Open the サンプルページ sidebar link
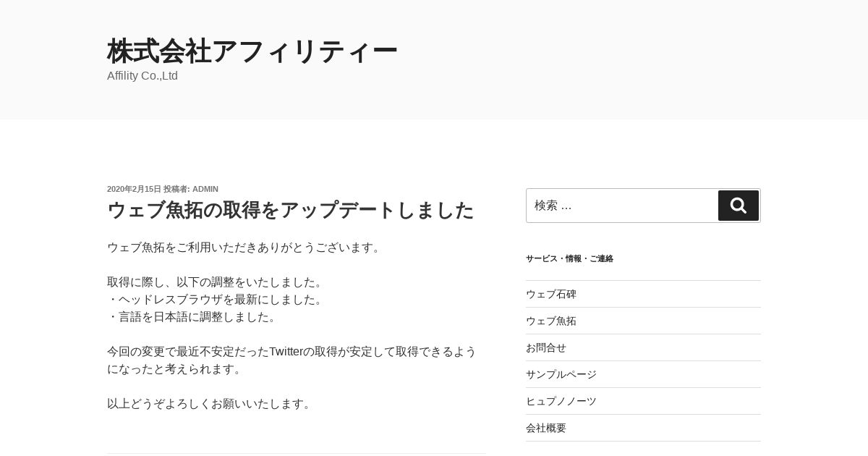 561,374
